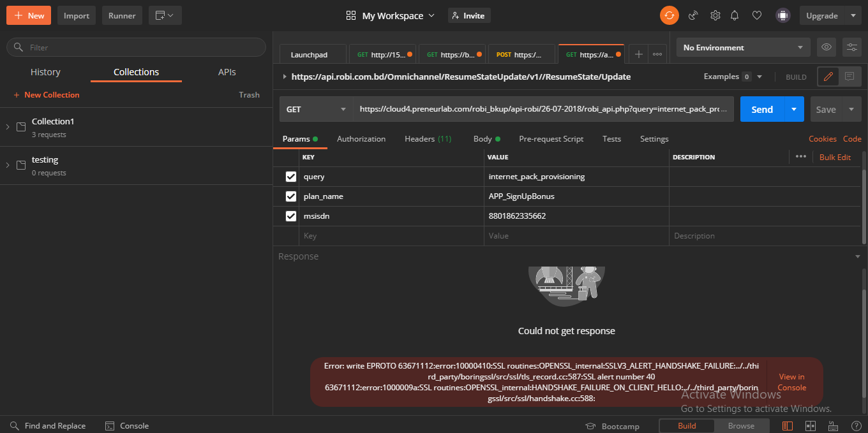Open the My Workspace dropdown
The width and height of the screenshot is (868, 433).
tap(398, 15)
